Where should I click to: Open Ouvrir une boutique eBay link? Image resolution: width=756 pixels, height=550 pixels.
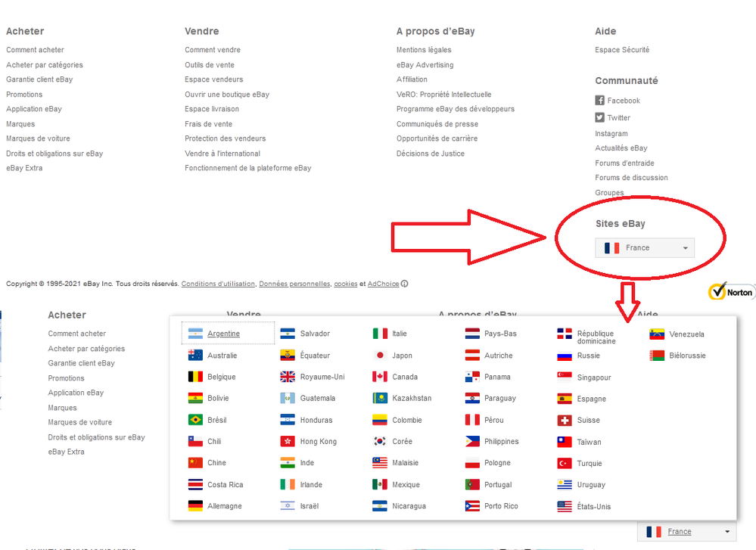(x=227, y=95)
